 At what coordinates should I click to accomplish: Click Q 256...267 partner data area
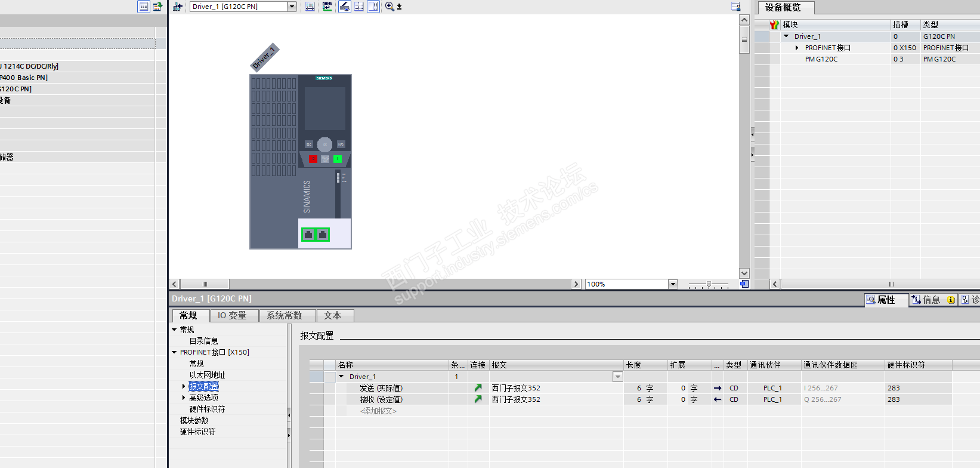(x=823, y=399)
